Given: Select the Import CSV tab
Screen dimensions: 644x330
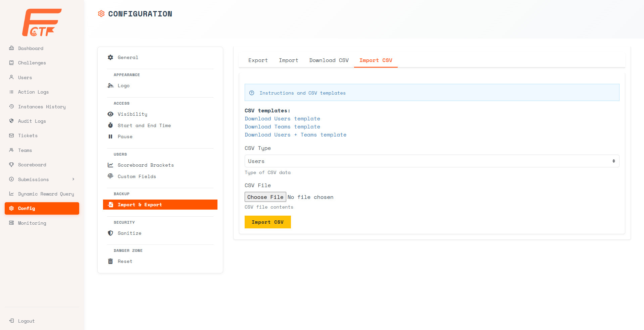Looking at the screenshot, I should point(376,60).
